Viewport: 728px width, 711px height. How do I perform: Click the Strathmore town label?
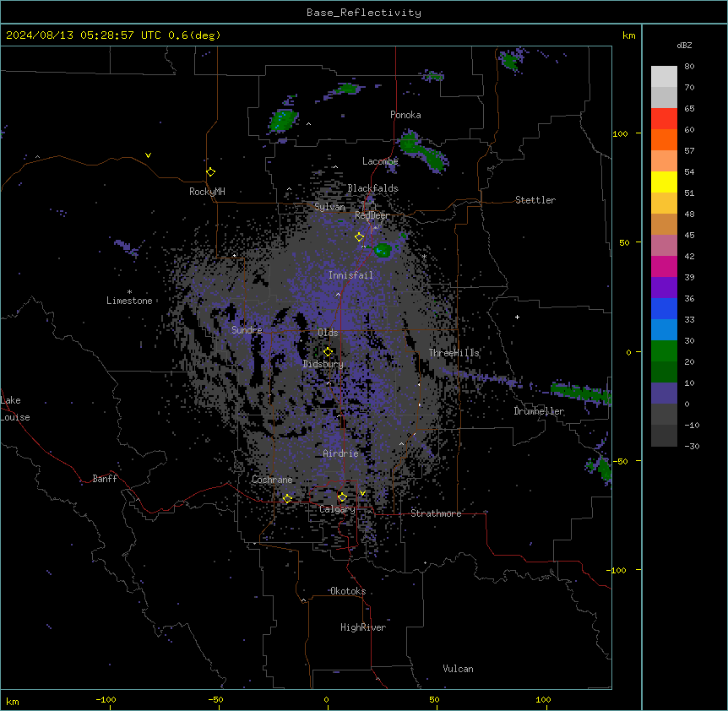pyautogui.click(x=436, y=513)
